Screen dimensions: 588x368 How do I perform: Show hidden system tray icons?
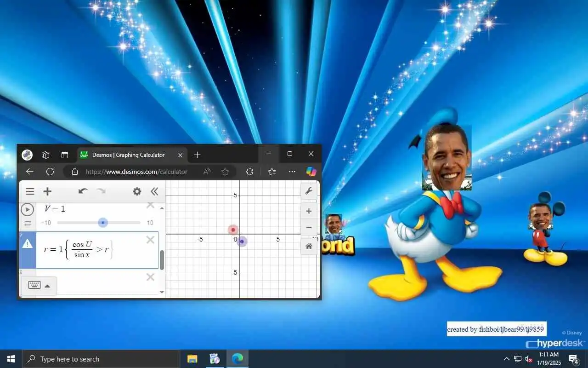pyautogui.click(x=507, y=359)
